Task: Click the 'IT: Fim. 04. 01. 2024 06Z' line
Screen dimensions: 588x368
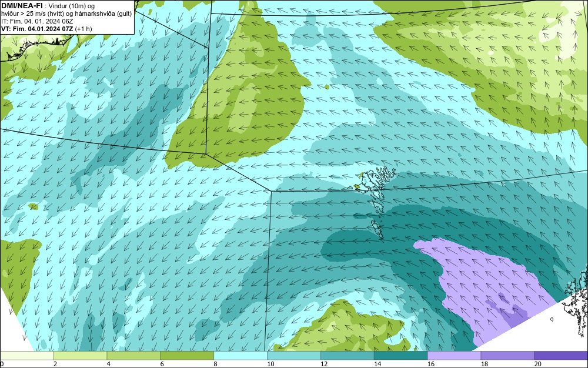Action: point(37,21)
